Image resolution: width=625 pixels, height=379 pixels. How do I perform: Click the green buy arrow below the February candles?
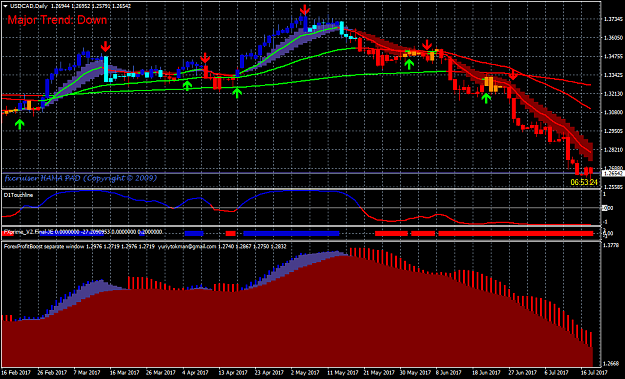pyautogui.click(x=20, y=124)
